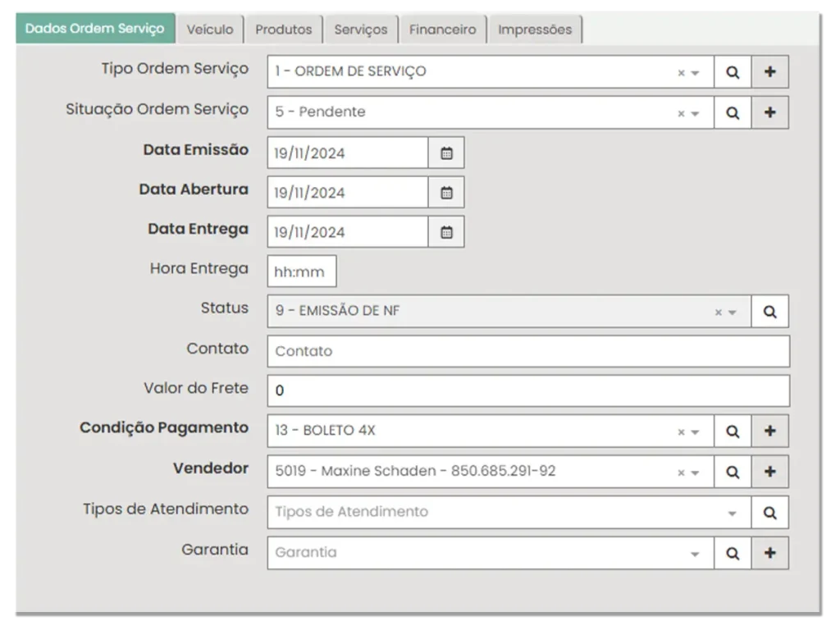Open calendar picker for Data Emissão
The width and height of the screenshot is (840, 630).
[446, 153]
